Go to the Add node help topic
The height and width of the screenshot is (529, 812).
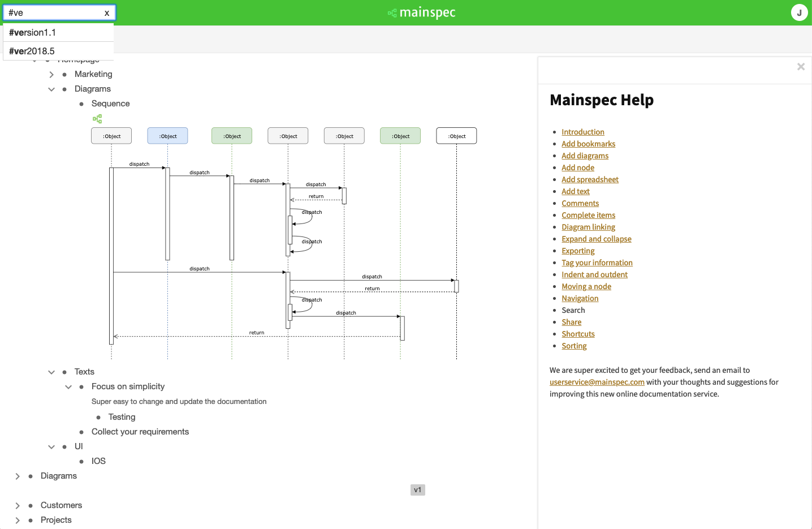coord(578,167)
